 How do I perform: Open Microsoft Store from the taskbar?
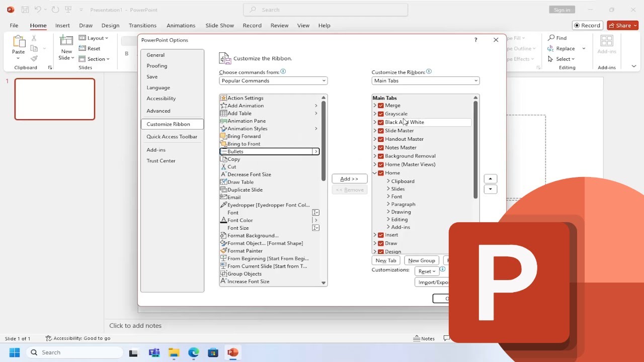[x=213, y=352]
